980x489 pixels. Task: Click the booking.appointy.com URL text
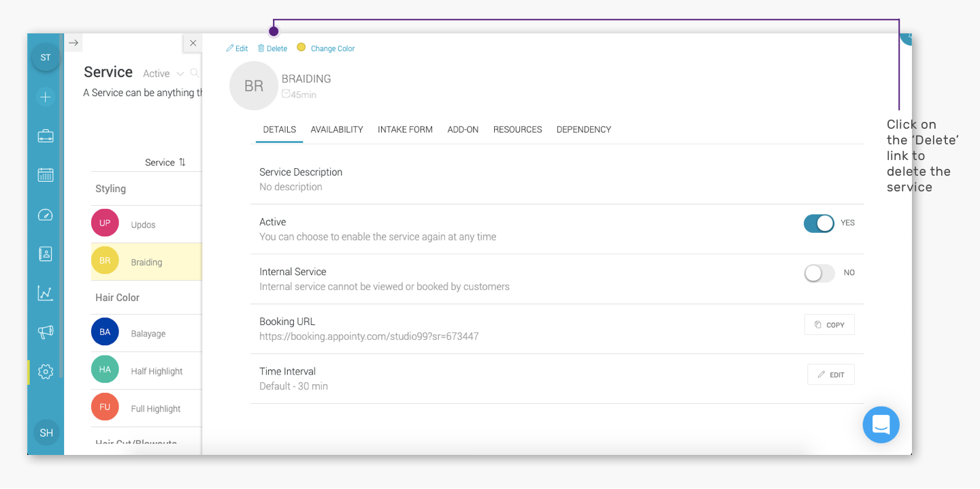pos(369,336)
